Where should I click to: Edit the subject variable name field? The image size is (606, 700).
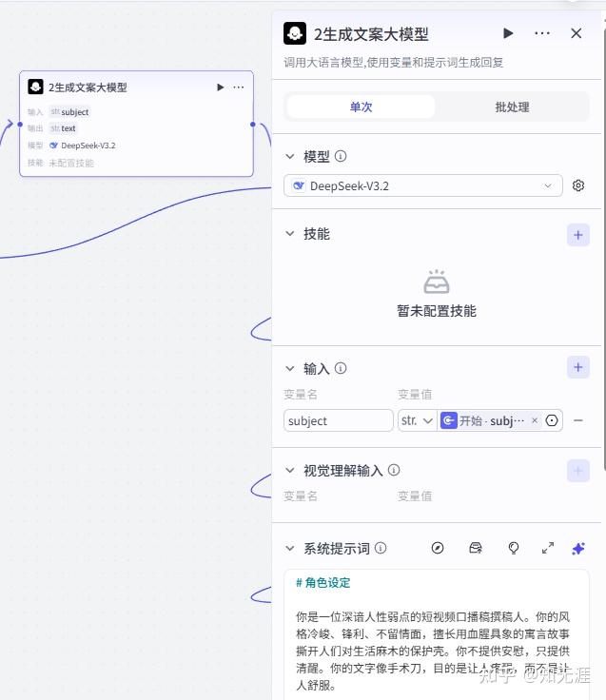[338, 420]
